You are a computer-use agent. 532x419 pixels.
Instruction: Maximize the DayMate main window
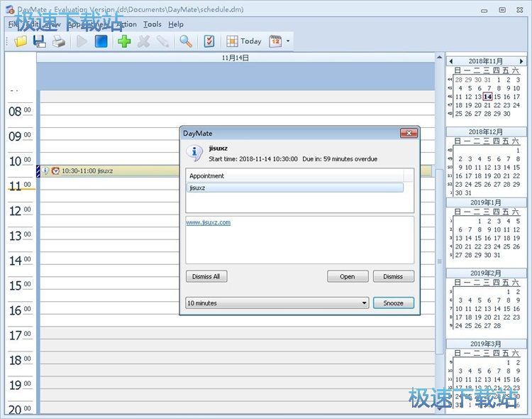click(502, 10)
